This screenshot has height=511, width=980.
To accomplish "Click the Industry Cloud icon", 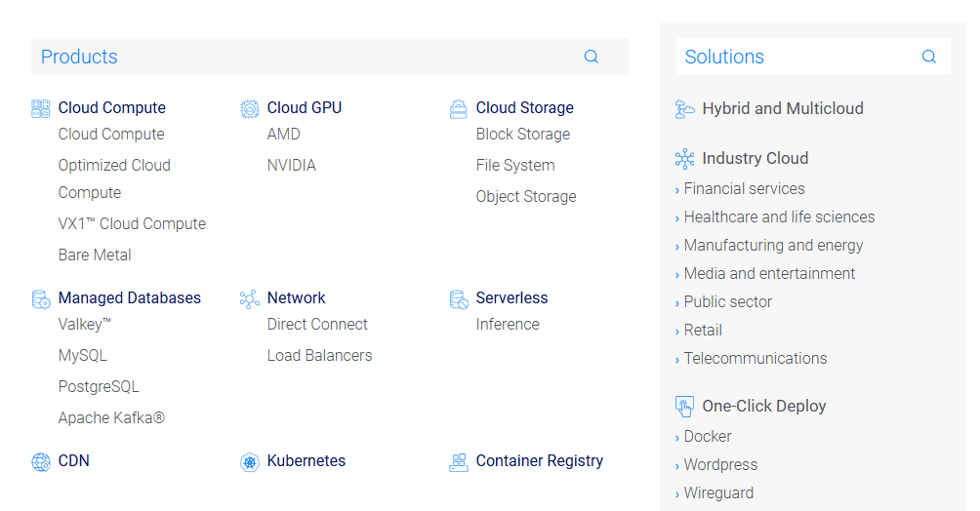I will 684,159.
